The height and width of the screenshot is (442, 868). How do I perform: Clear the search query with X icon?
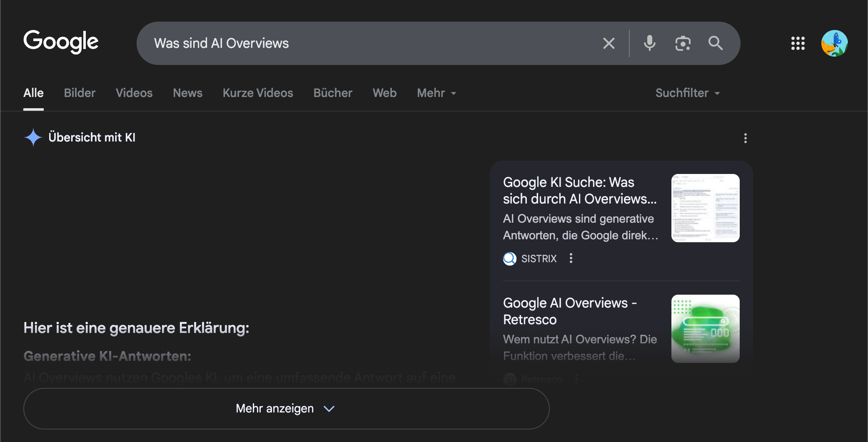609,43
